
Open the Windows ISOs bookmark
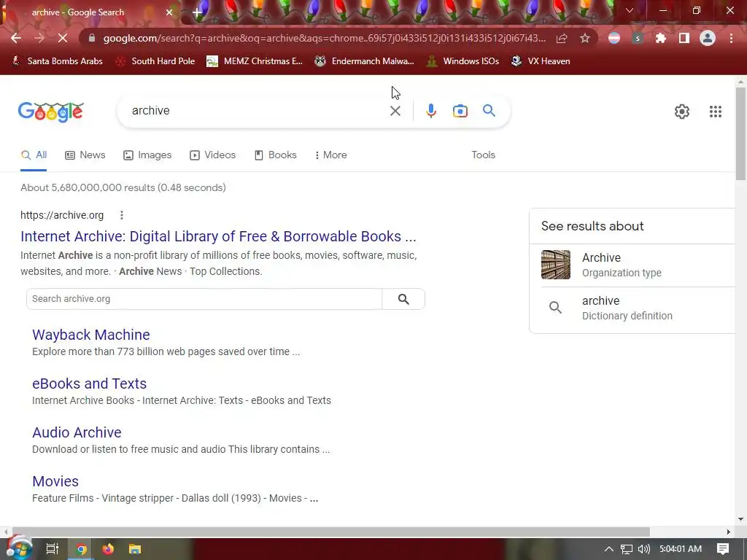(x=462, y=61)
